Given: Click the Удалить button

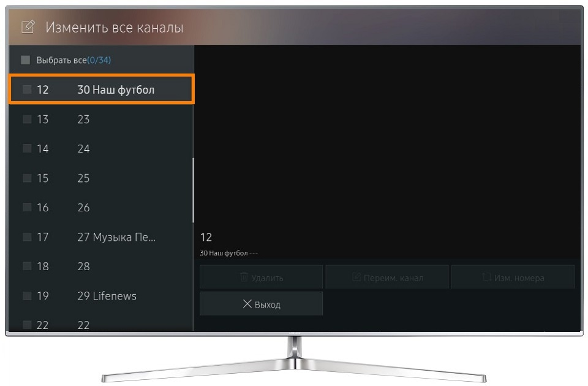Looking at the screenshot, I should (x=261, y=277).
